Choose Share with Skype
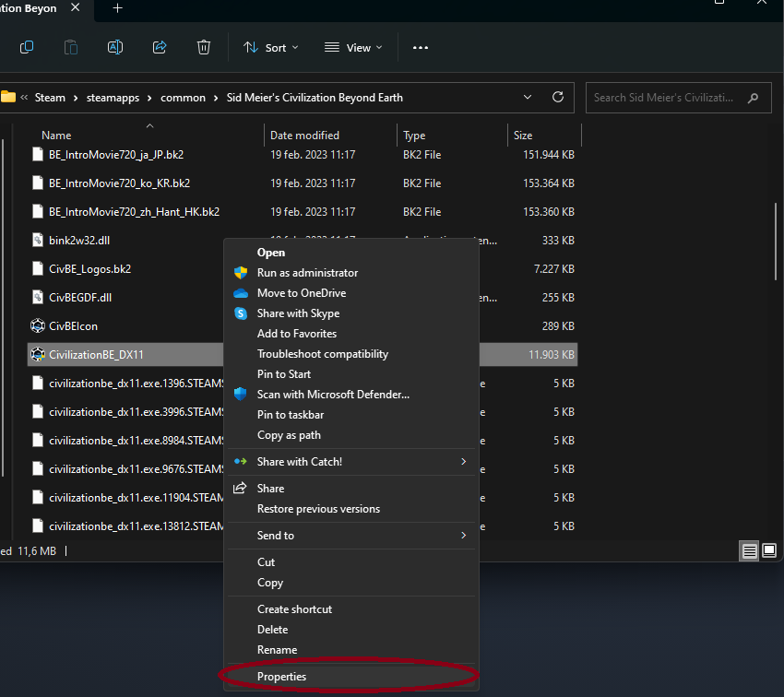Image resolution: width=784 pixels, height=697 pixels. pos(351,313)
